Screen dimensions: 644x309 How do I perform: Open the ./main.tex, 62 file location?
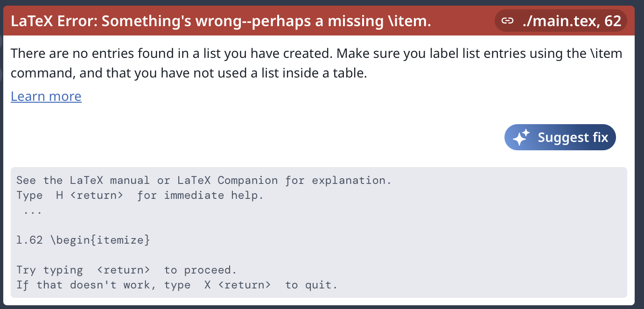coord(561,21)
